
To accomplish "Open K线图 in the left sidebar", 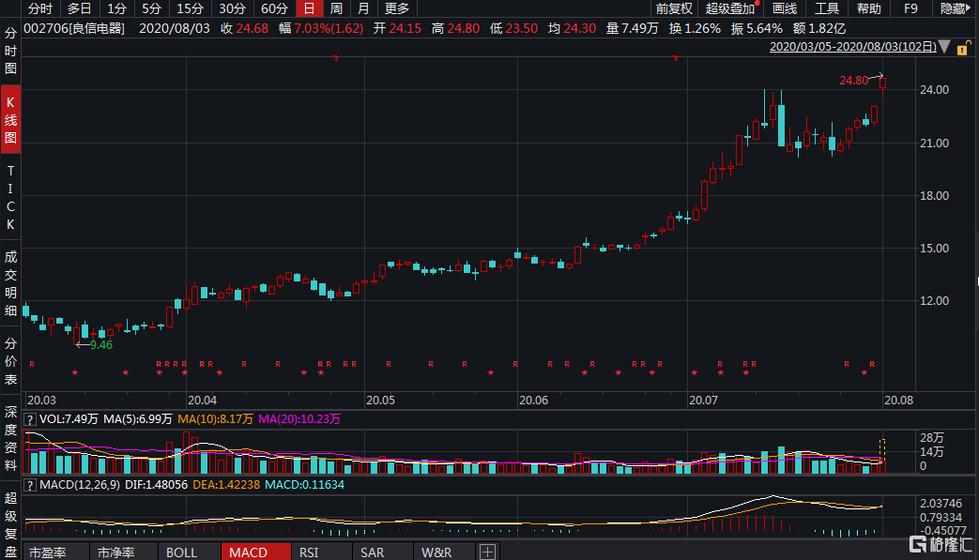I will pos(11,119).
